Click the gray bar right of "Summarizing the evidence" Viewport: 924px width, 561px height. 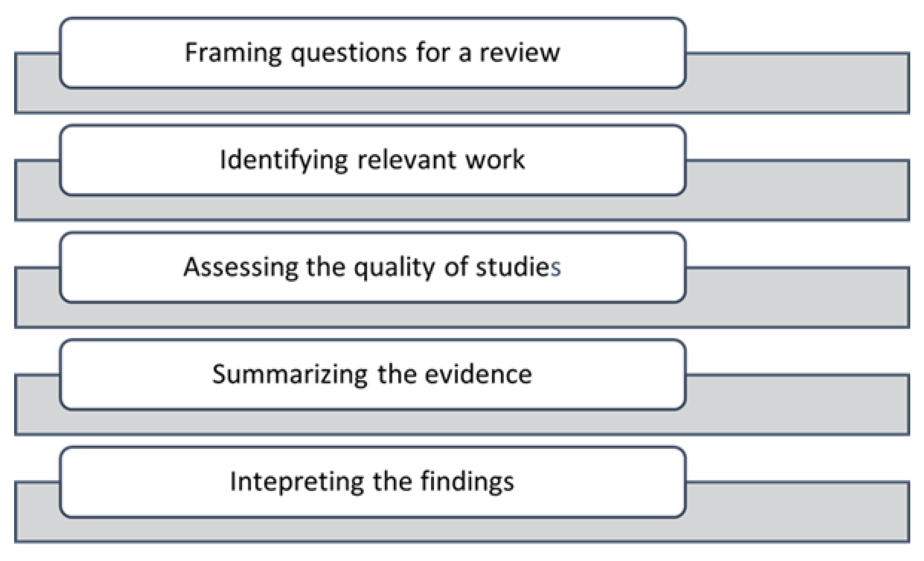[797, 405]
